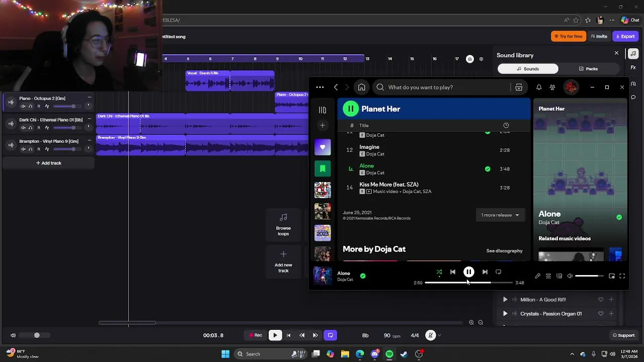
Task: Zoom in on the DAW timeline
Action: coord(471,323)
